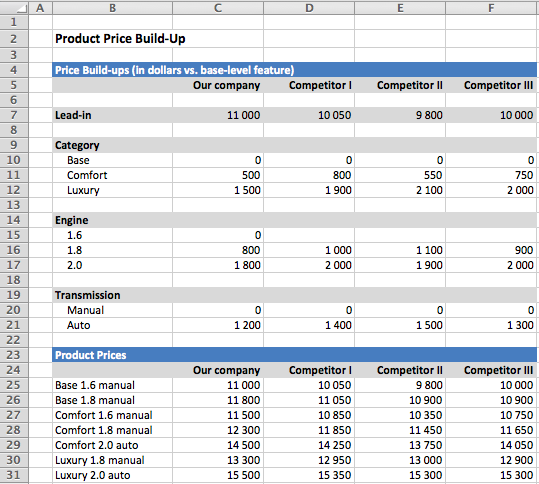This screenshot has width=539, height=484.
Task: Select Competitor III 2.0 engine value 2 000
Action: click(491, 265)
